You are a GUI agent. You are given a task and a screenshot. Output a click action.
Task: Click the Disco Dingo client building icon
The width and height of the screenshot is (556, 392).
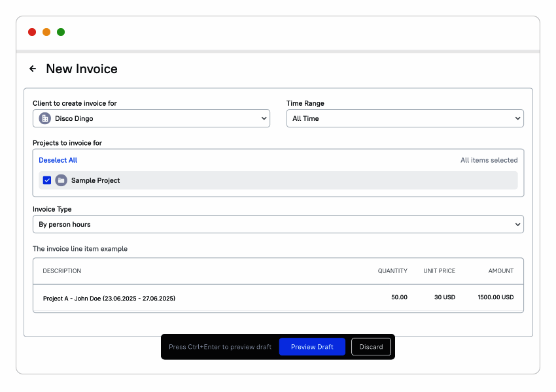click(45, 118)
